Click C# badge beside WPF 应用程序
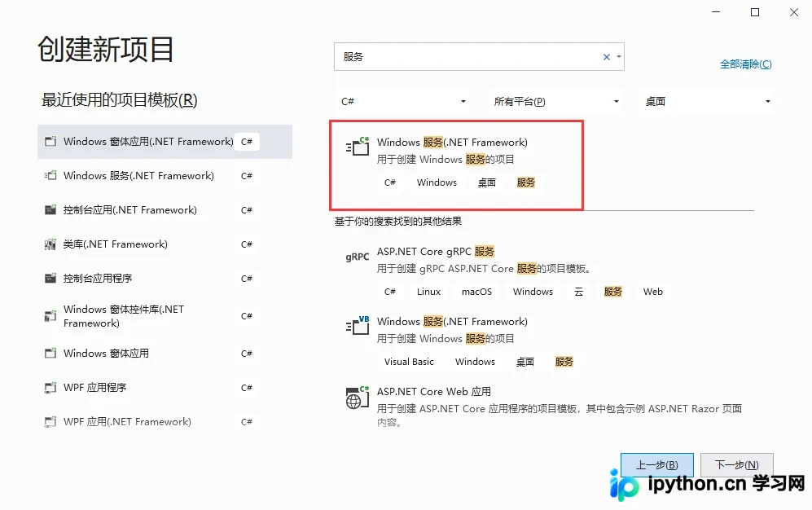 (247, 387)
